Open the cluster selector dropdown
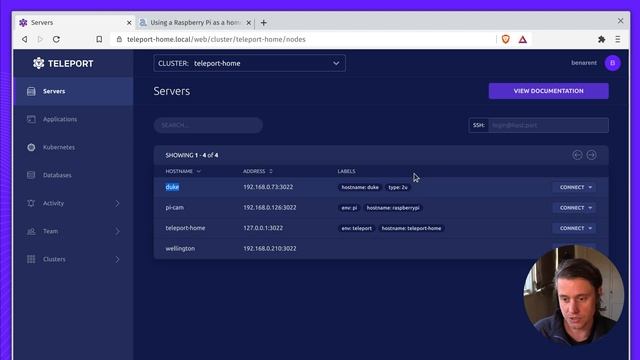Screen dimensions: 640x360 point(249,63)
